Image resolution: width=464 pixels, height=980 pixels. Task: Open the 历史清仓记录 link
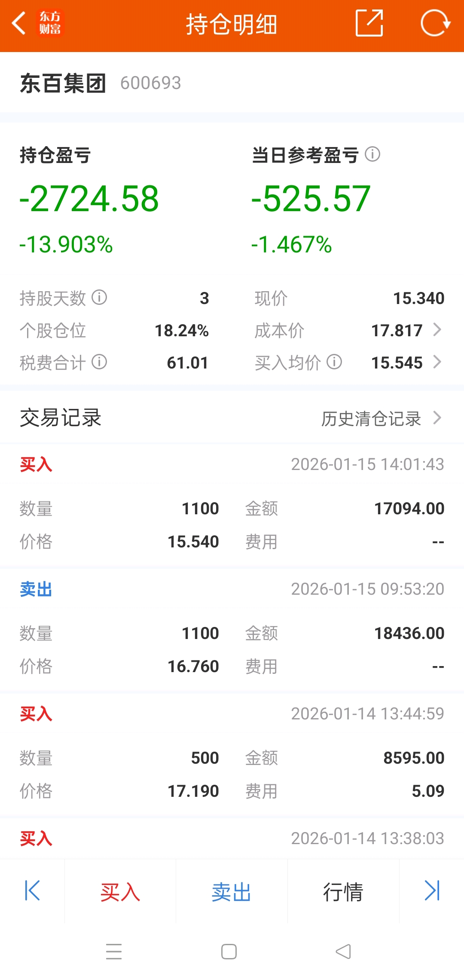[371, 418]
